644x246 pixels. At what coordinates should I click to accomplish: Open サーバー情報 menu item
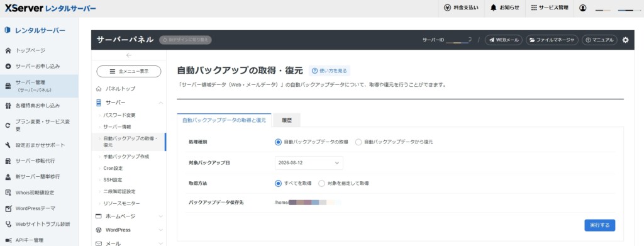[x=117, y=127]
